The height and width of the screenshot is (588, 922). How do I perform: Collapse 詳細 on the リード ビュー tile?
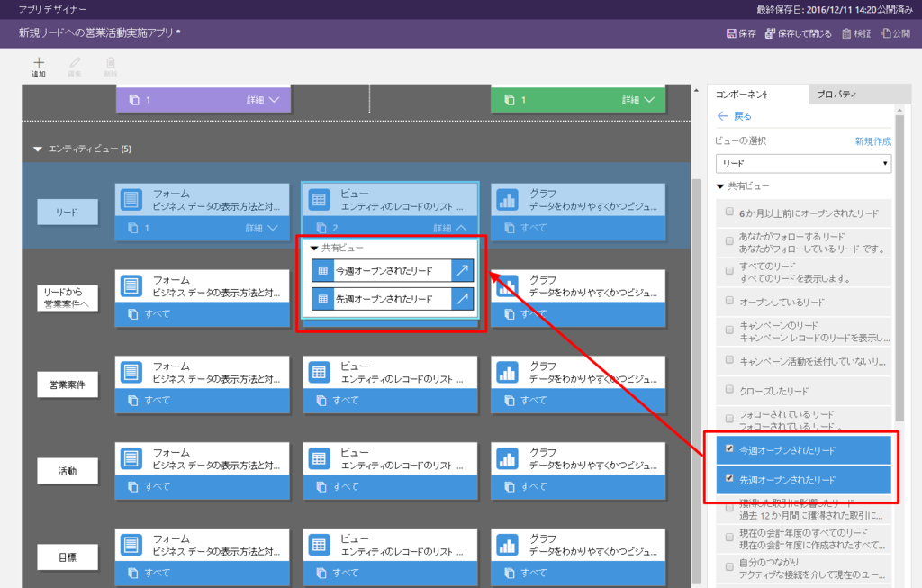[x=450, y=228]
